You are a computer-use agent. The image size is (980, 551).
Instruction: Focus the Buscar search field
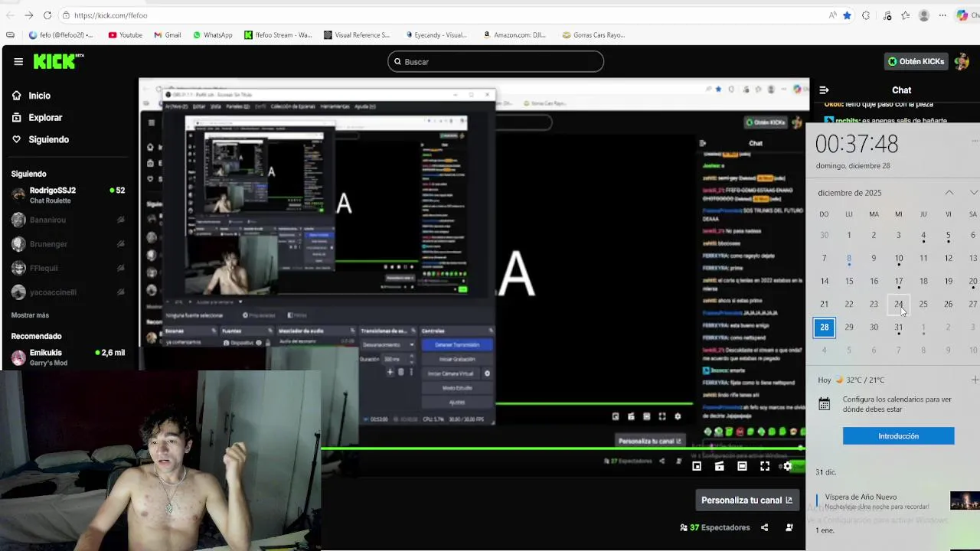point(495,62)
